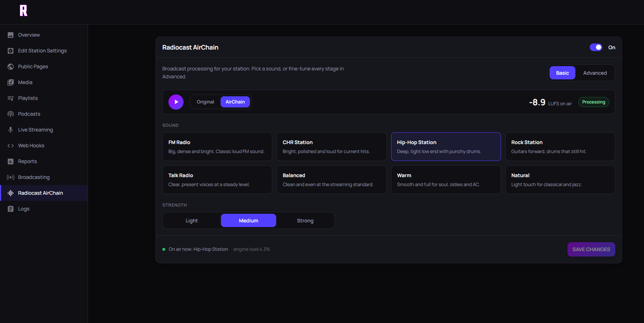Select the Rock Station sound preset
The image size is (644, 323).
pyautogui.click(x=560, y=147)
